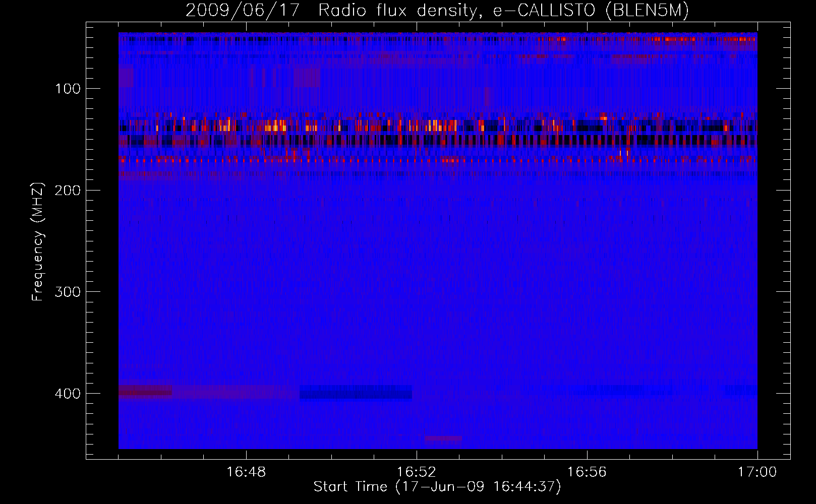Click the 300 frequency tick label

67,292
